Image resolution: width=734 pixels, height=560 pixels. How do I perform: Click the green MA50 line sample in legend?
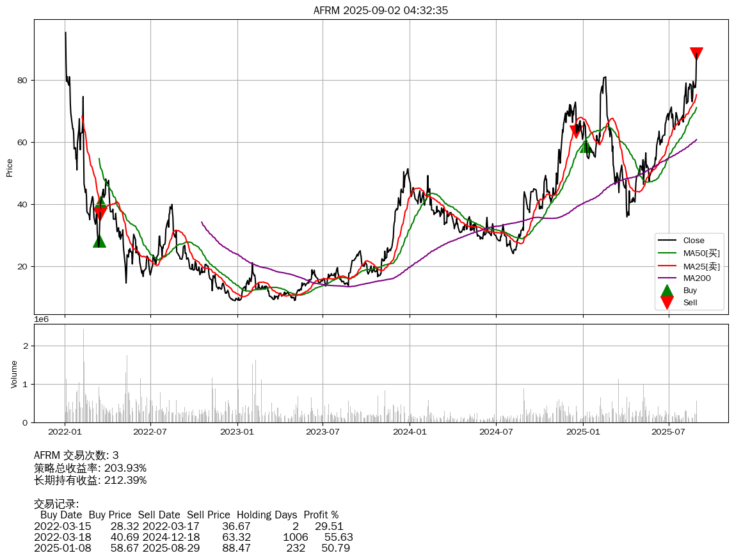tap(667, 253)
